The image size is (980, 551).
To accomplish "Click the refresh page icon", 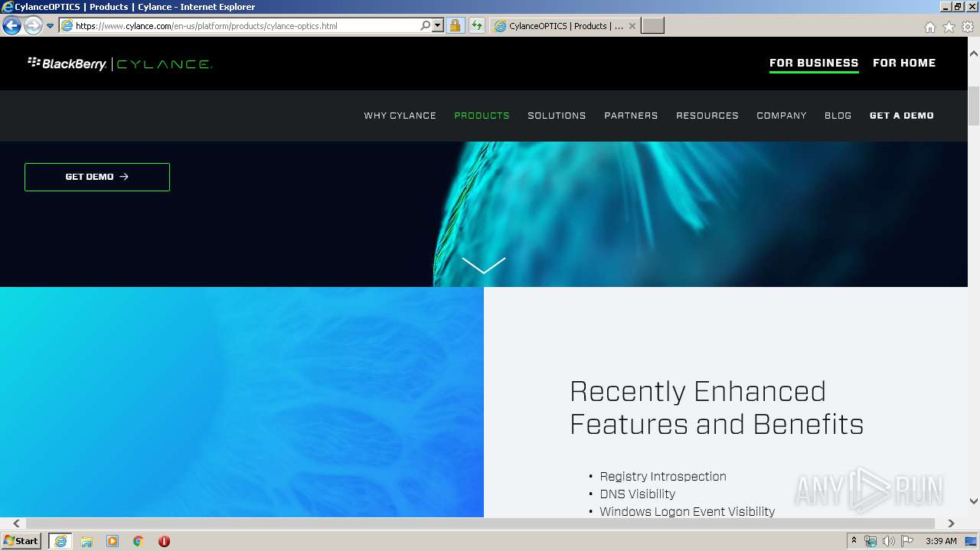I will [477, 26].
